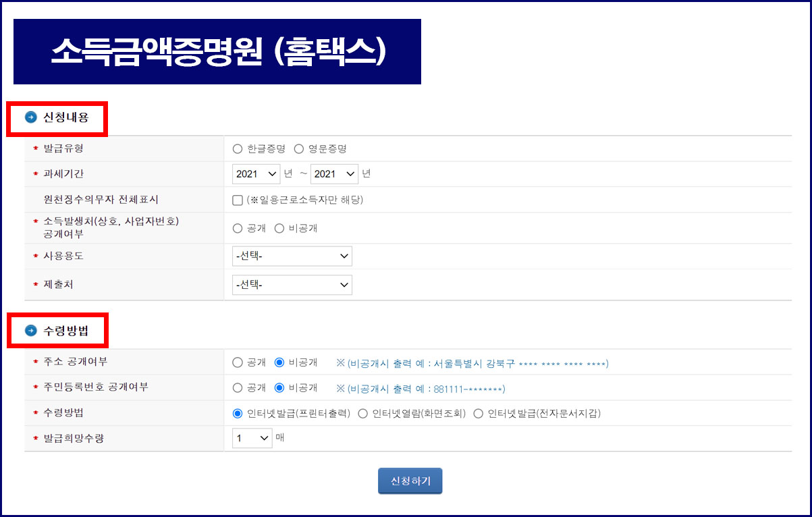
Task: Click the 일용근로소득자만 해당 note text
Action: (x=305, y=200)
